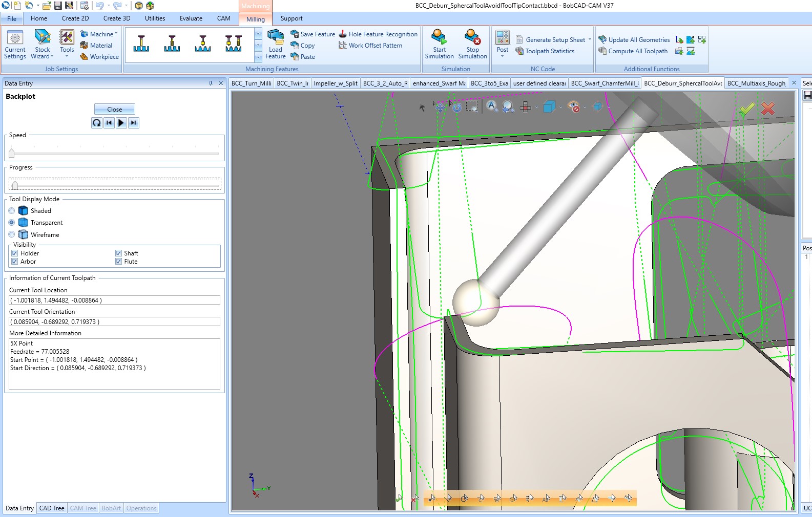
Task: Click the eye hide/show icon in viewport
Action: pos(574,107)
